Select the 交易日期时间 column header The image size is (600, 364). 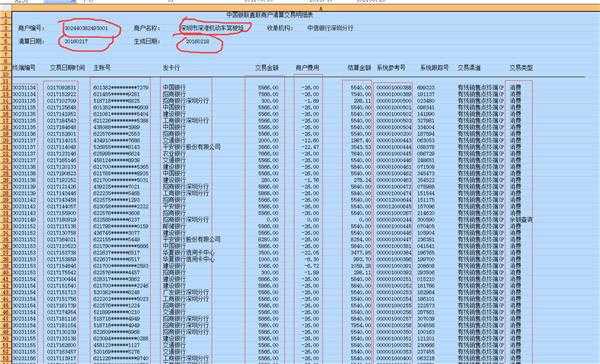point(67,68)
